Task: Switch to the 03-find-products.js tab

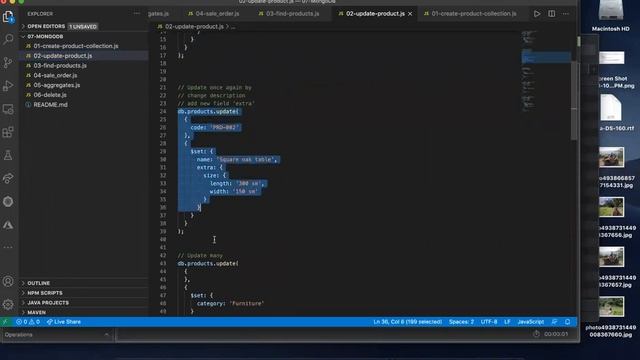Action: (293, 14)
